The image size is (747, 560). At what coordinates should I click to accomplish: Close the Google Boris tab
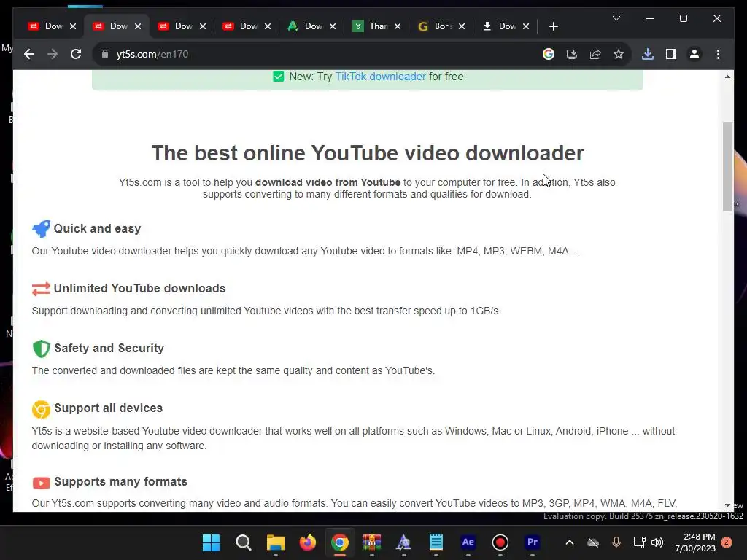point(462,26)
